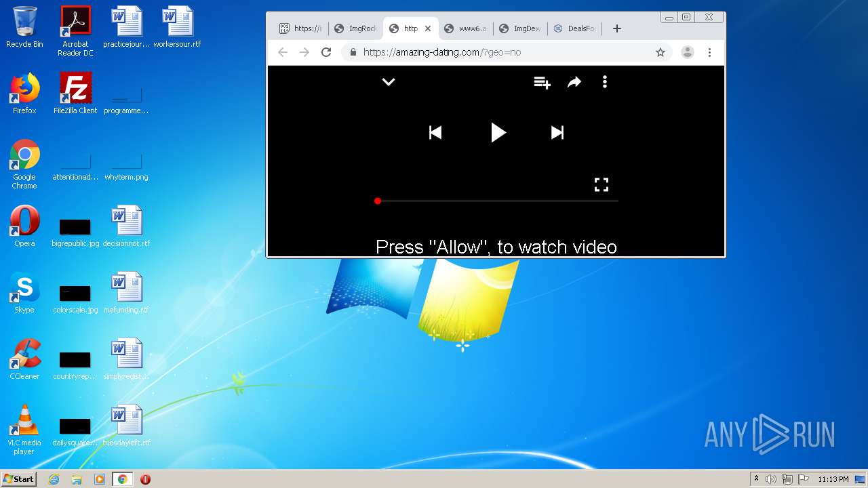Open Recycle Bin on the desktop
Image resolution: width=868 pixels, height=488 pixels.
(x=24, y=27)
